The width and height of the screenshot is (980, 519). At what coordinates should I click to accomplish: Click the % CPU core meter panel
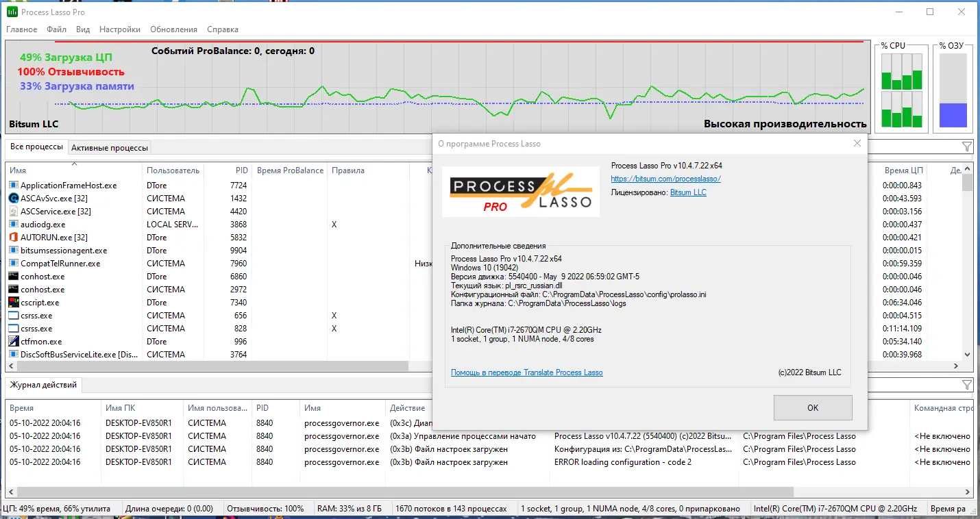click(x=901, y=91)
